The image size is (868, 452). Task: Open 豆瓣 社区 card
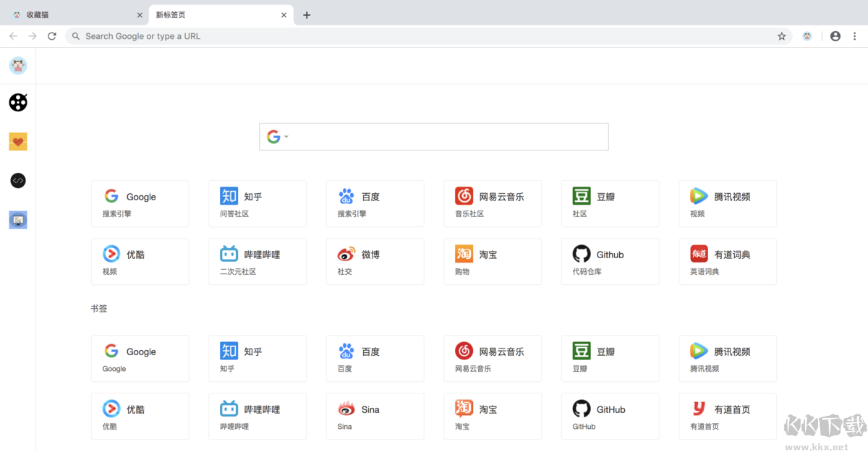coord(610,204)
